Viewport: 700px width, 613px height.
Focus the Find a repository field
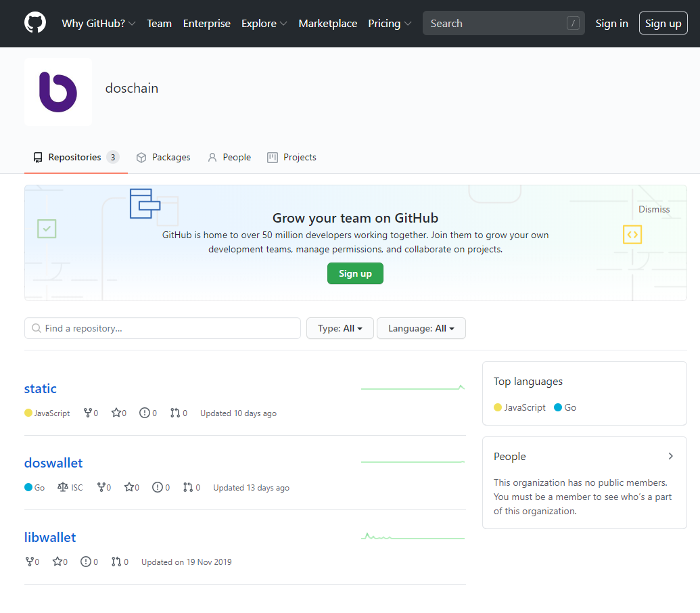(x=162, y=328)
